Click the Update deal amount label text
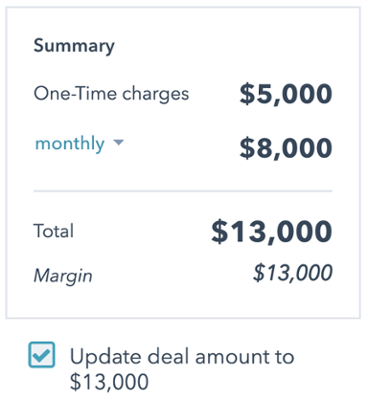368x400 pixels. 182,369
